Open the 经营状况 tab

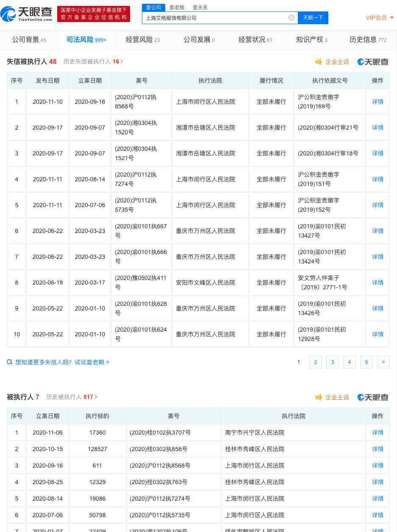point(255,39)
